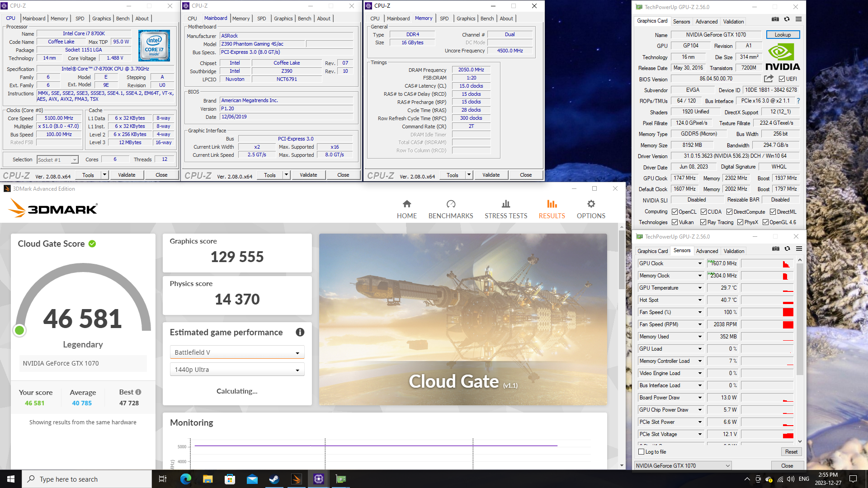Click Bus Interface question mark in GPU-Z
The height and width of the screenshot is (488, 868).
(x=798, y=101)
